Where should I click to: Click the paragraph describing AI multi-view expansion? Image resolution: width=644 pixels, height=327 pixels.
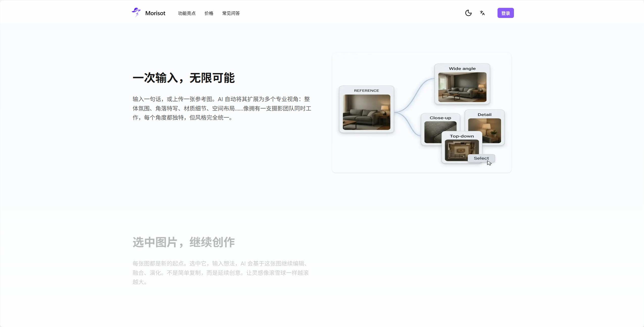[x=222, y=108]
